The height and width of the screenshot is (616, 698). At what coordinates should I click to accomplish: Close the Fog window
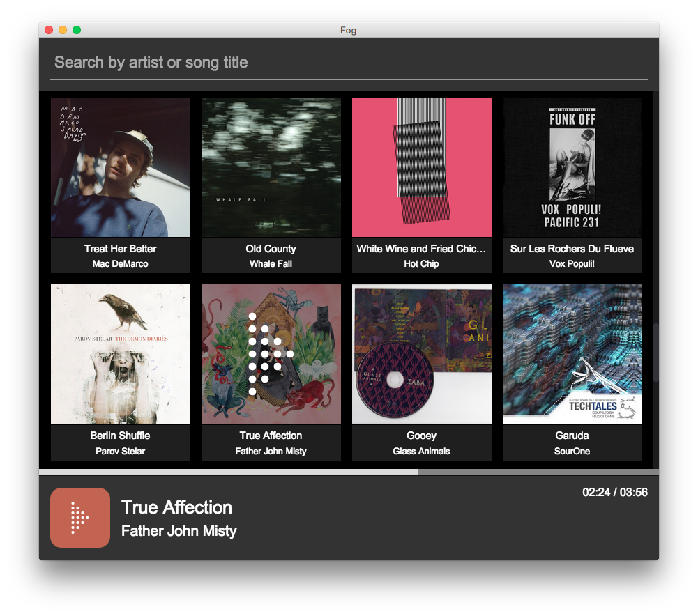click(x=49, y=30)
